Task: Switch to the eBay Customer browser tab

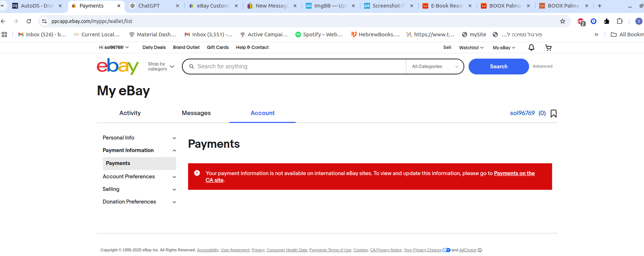Action: point(213,6)
